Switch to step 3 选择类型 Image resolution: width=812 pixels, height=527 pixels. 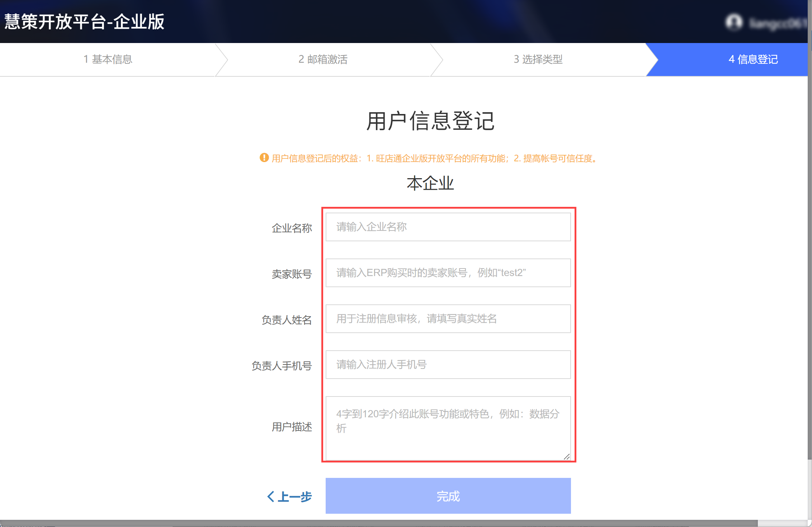(538, 60)
